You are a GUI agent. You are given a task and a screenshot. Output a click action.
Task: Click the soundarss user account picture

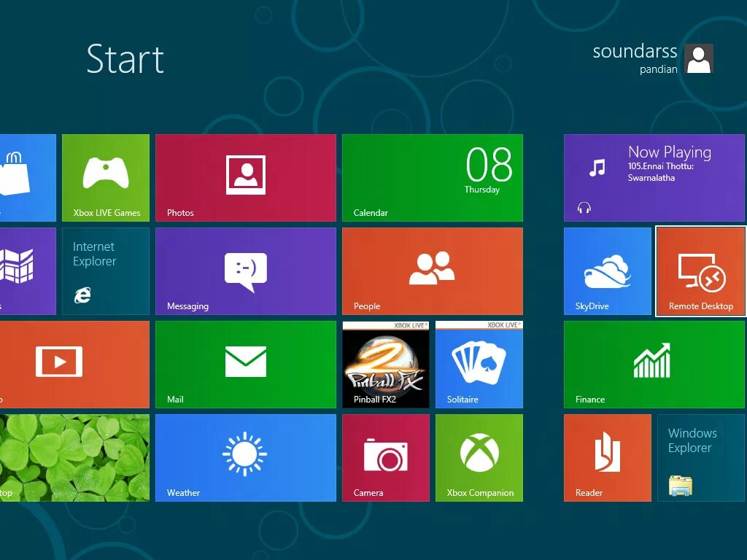point(699,58)
